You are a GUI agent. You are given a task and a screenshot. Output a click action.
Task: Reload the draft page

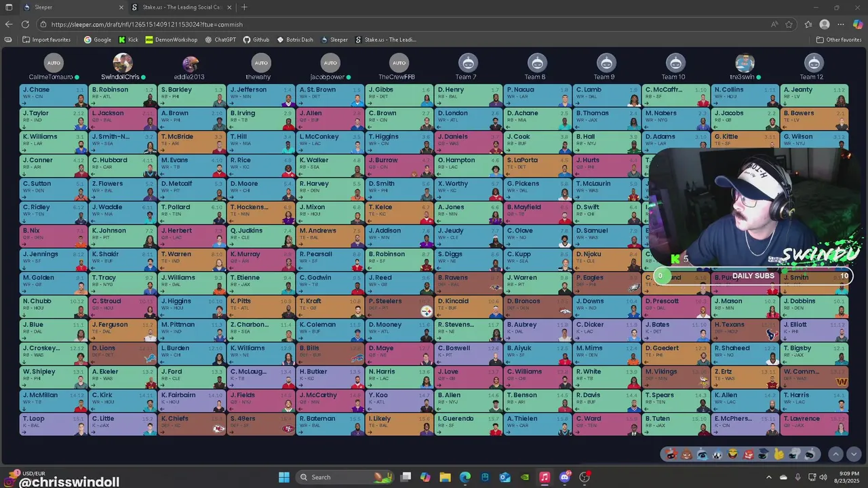tap(25, 24)
